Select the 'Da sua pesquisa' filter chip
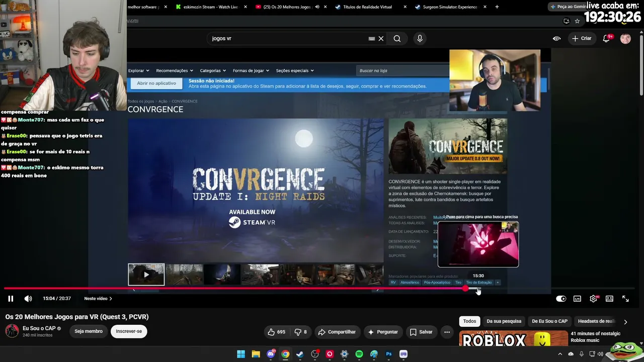Screen dimensions: 644x362 (x=504, y=321)
